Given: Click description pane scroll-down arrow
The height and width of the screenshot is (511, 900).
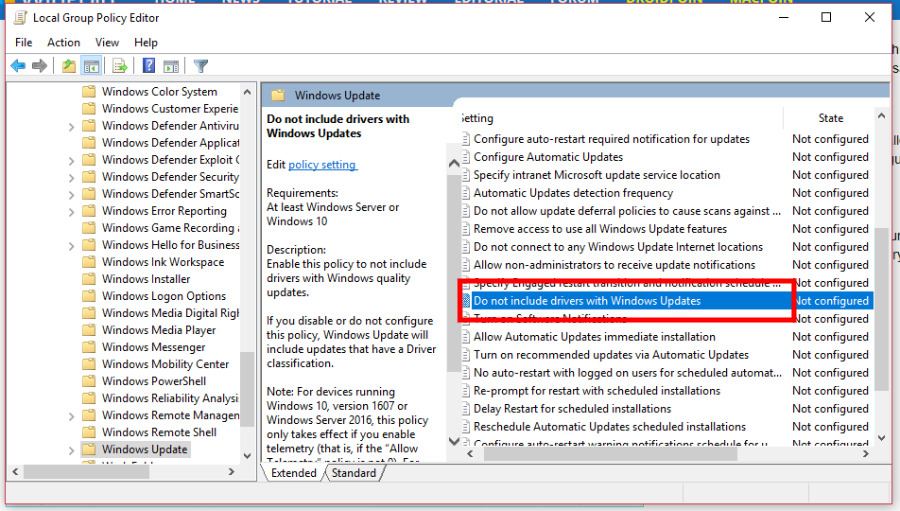Looking at the screenshot, I should (453, 441).
